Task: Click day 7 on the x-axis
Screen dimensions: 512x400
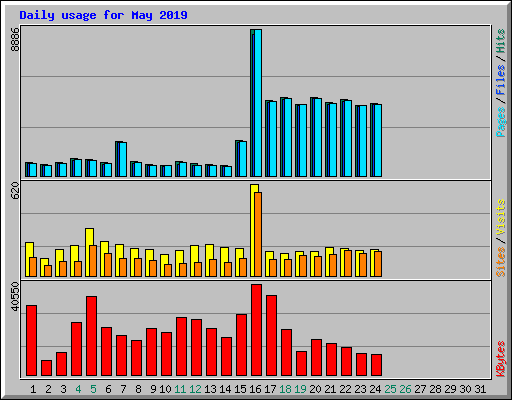Action: click(x=123, y=389)
